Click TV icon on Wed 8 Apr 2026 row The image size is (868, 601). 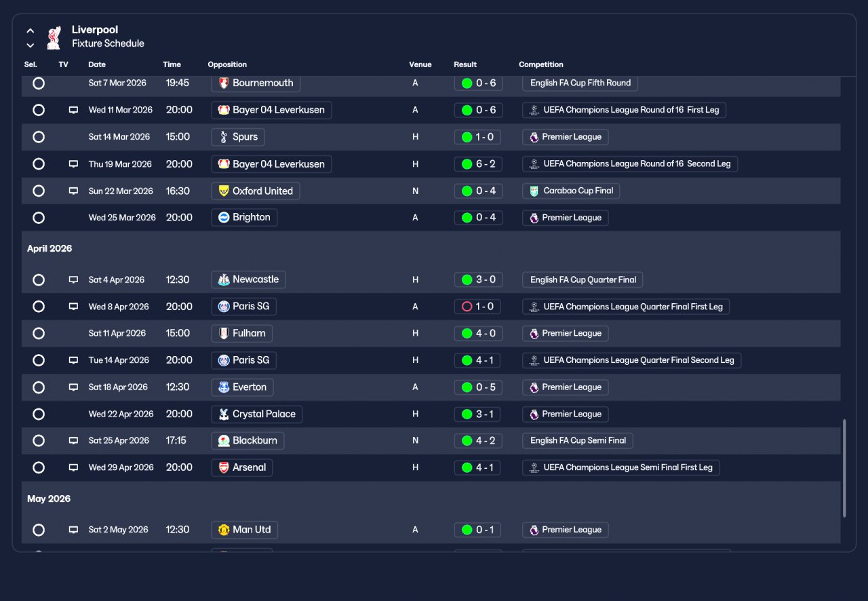(x=73, y=307)
